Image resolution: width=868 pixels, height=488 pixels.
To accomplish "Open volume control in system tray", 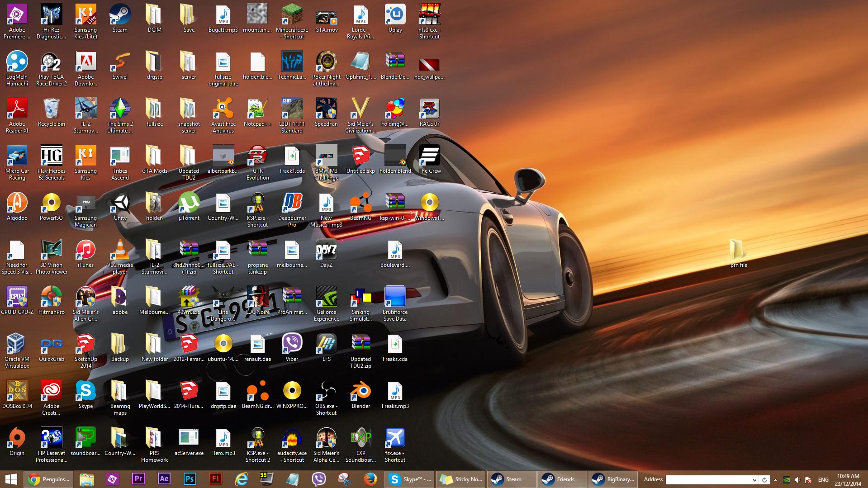I will (x=797, y=479).
